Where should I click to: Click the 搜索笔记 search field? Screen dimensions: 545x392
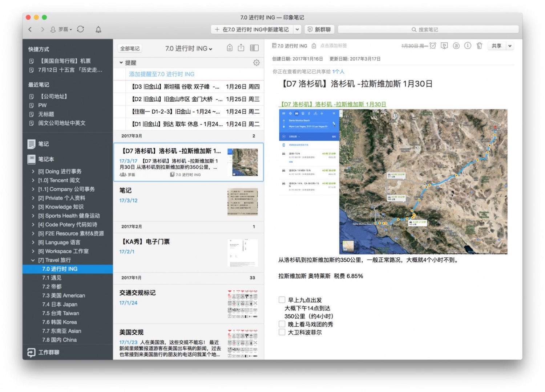[x=428, y=29]
